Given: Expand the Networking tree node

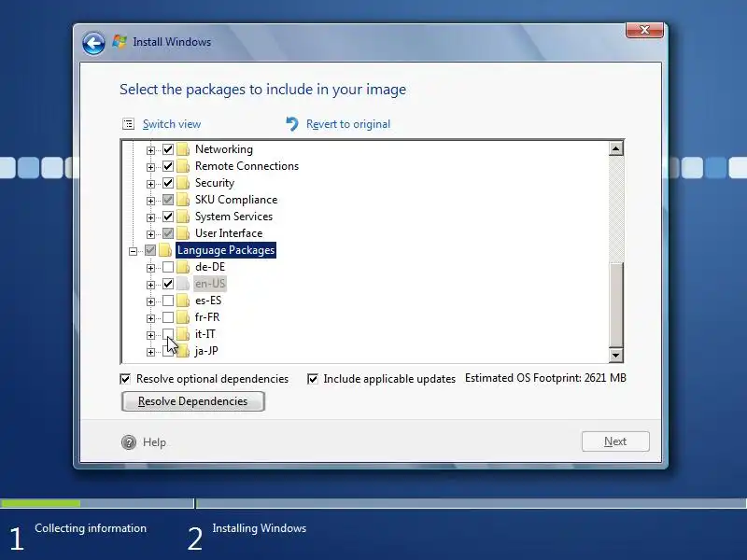Looking at the screenshot, I should [150, 150].
